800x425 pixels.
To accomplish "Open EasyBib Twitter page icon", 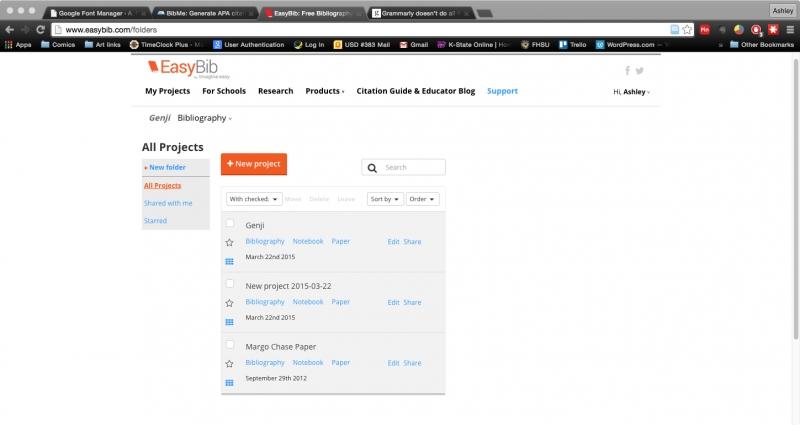I will tap(639, 70).
